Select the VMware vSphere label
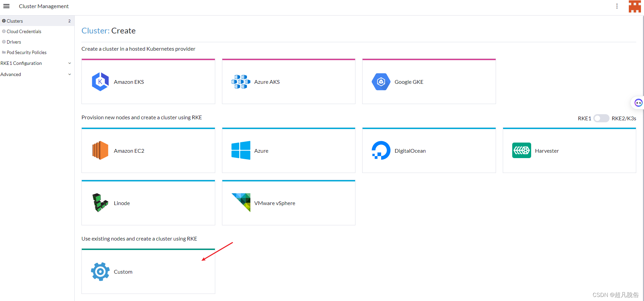The image size is (644, 301). pos(275,203)
